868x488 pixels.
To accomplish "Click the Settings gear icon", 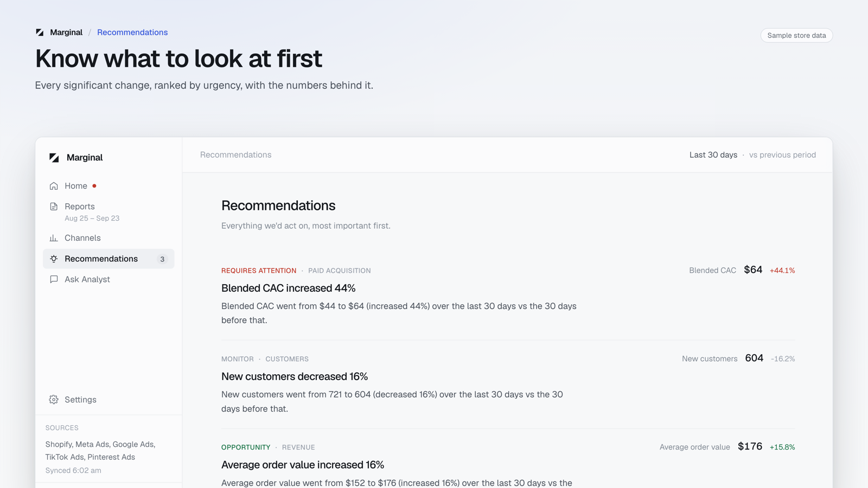I will [x=54, y=400].
